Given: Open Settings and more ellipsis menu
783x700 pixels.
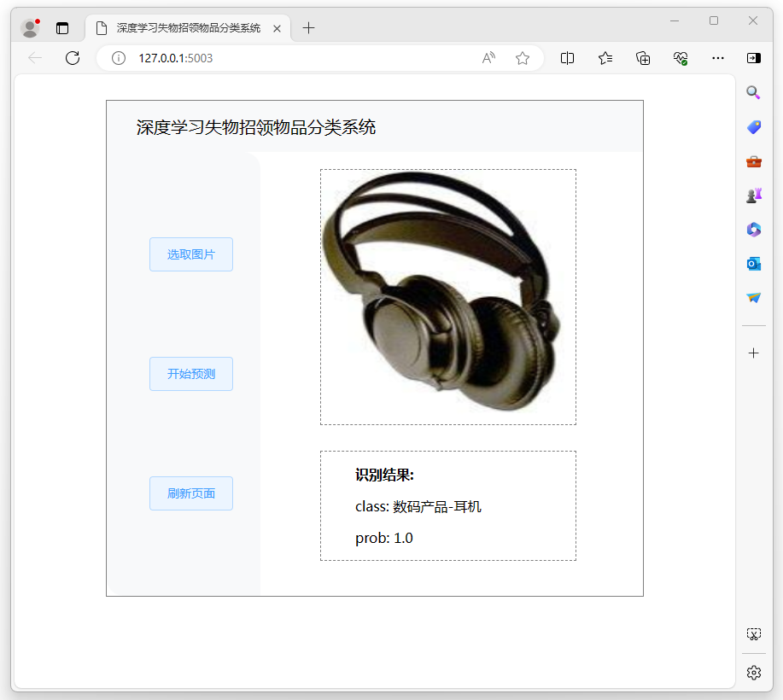Looking at the screenshot, I should coord(718,58).
